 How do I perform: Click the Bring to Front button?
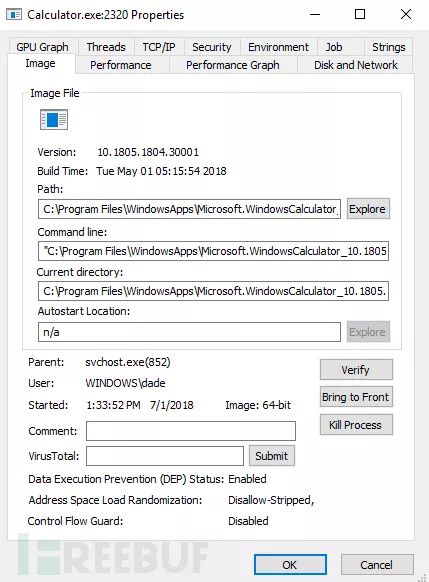[x=356, y=397]
